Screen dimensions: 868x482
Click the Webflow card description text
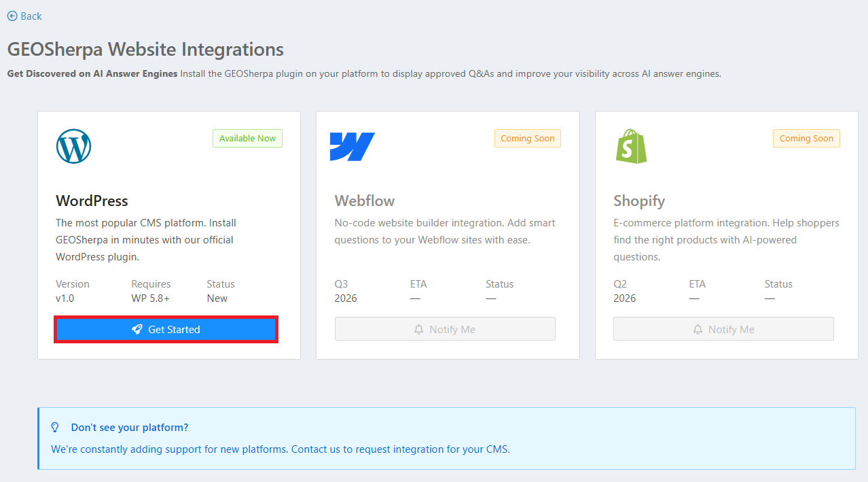(445, 231)
